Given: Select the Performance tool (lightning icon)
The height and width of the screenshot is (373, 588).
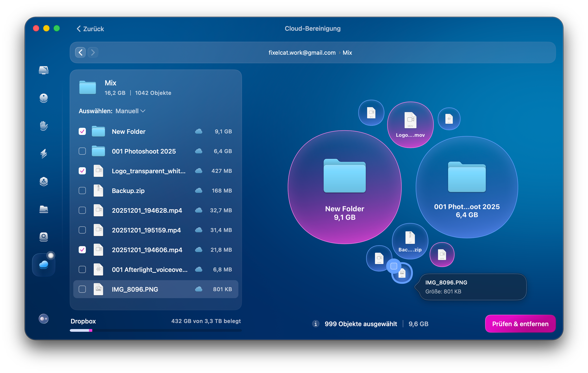Looking at the screenshot, I should click(43, 154).
